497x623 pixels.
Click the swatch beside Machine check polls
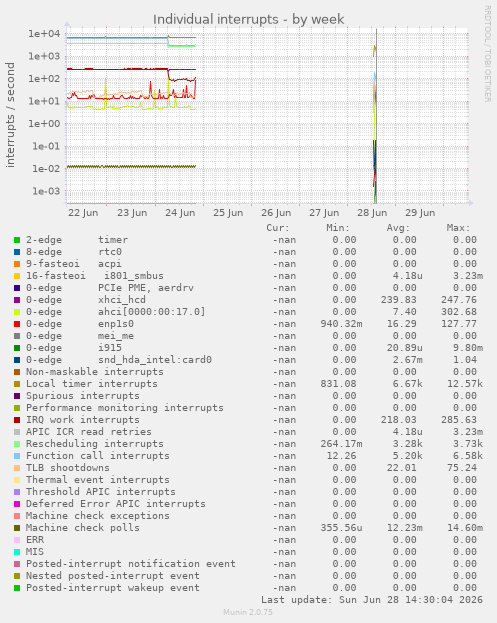coord(17,528)
